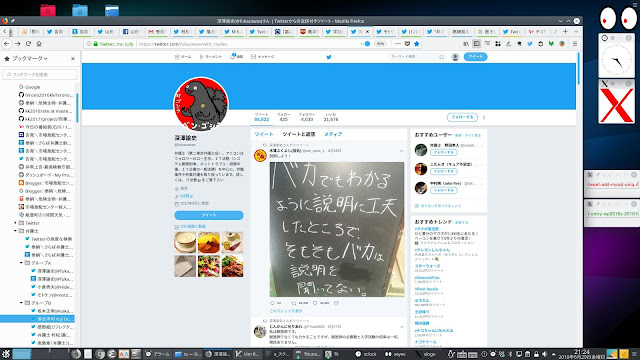This screenshot has width=640, height=360.
Task: Go back with Firefox back arrow
Action: click(x=7, y=44)
